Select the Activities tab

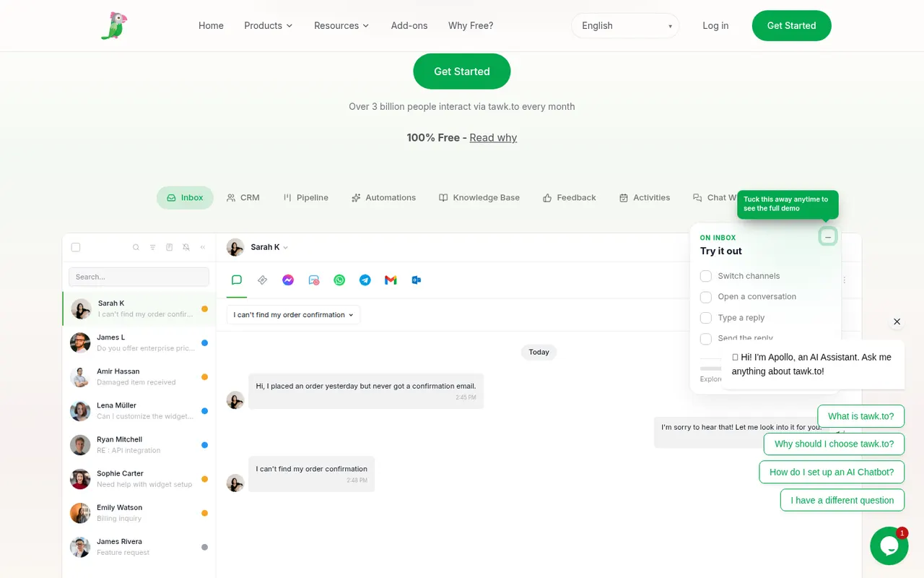coord(645,197)
